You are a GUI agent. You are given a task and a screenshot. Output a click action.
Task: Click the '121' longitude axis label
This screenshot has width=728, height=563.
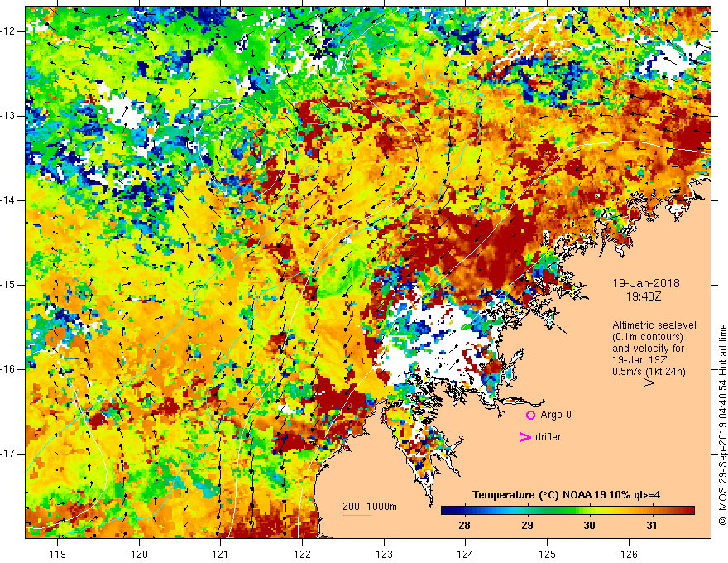[x=221, y=554]
